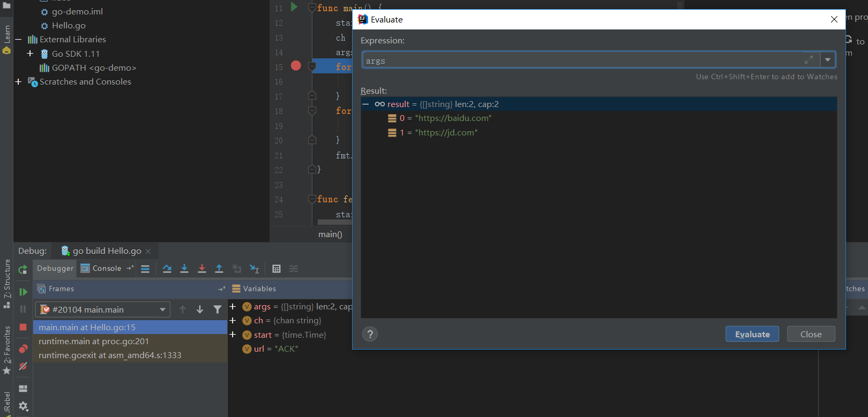
Task: Step over the current line
Action: [x=167, y=269]
